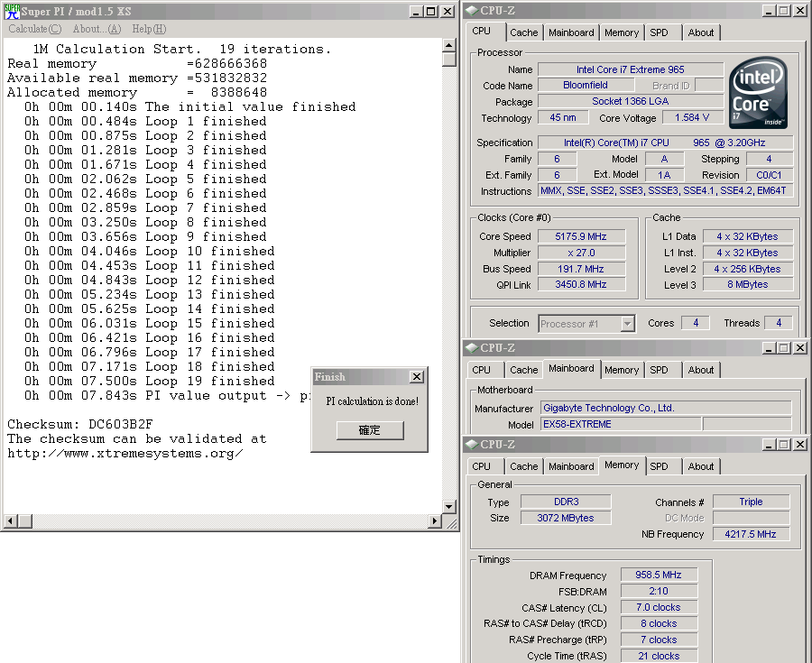Click the motherboard model EX58-EXTREME field
The height and width of the screenshot is (663, 812).
coord(621,424)
